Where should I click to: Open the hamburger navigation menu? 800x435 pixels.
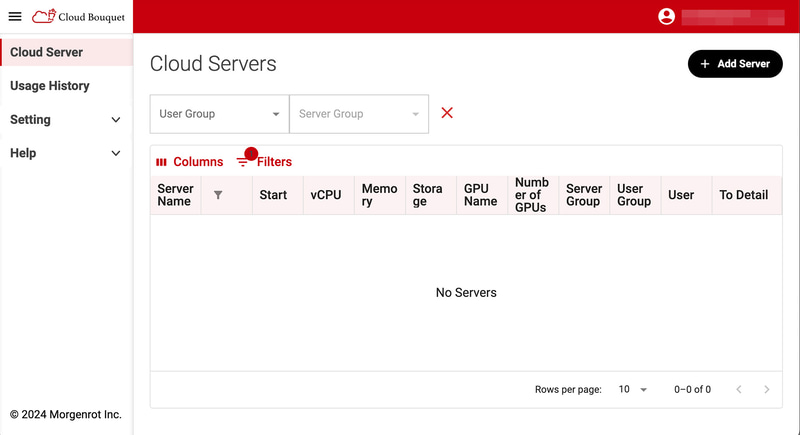pyautogui.click(x=15, y=16)
